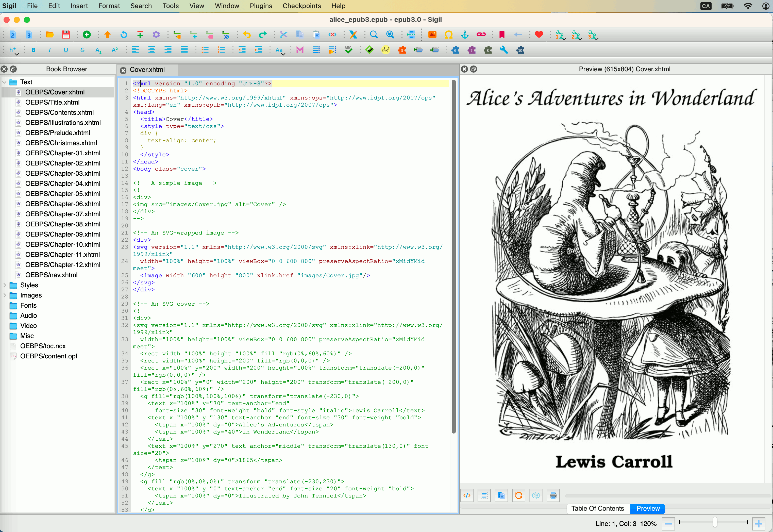Click the Wi-Fi icon in menu bar
Screen dimensions: 773x532
click(x=748, y=6)
